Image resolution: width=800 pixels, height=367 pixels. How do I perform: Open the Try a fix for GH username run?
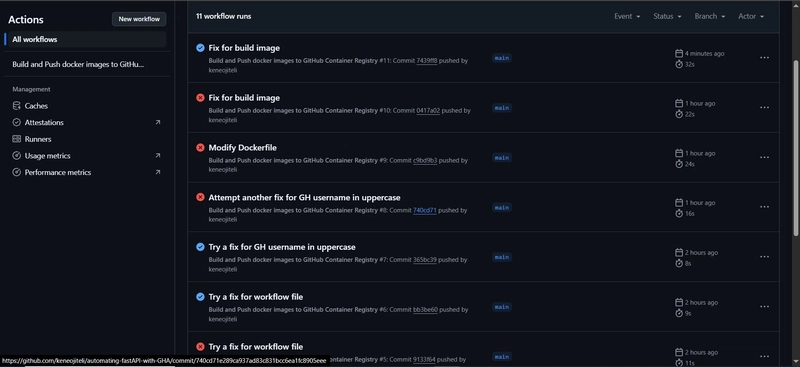(282, 247)
